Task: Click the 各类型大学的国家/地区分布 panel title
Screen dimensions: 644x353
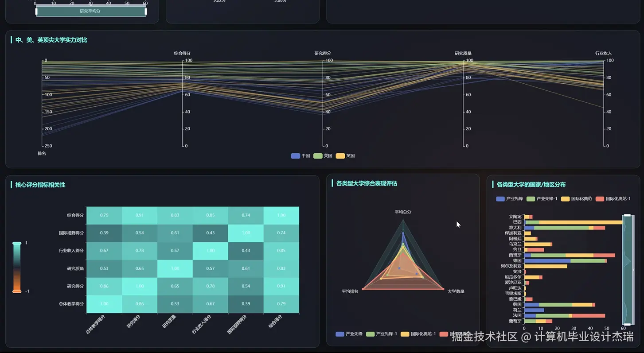Action: coord(531,185)
